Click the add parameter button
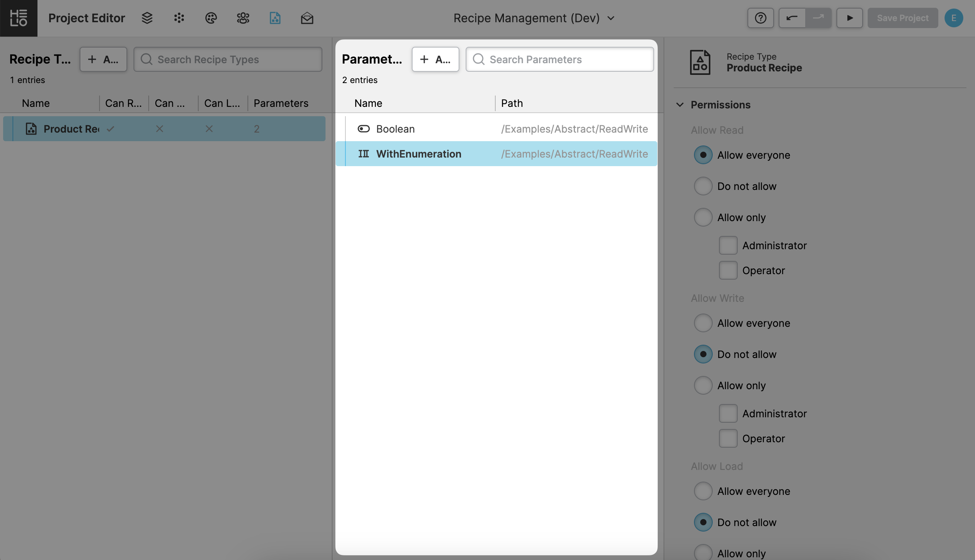 (435, 59)
